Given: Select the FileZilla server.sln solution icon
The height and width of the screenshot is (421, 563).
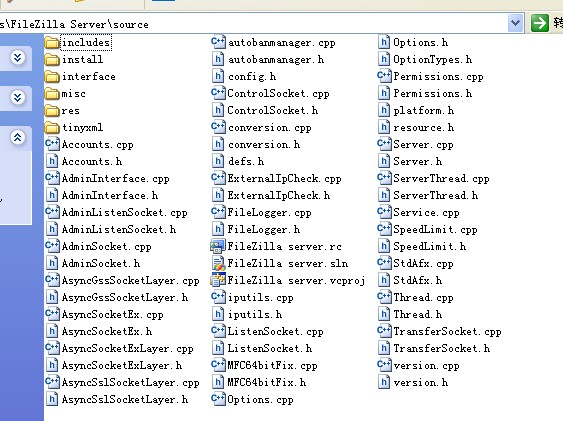Looking at the screenshot, I should pos(218,263).
